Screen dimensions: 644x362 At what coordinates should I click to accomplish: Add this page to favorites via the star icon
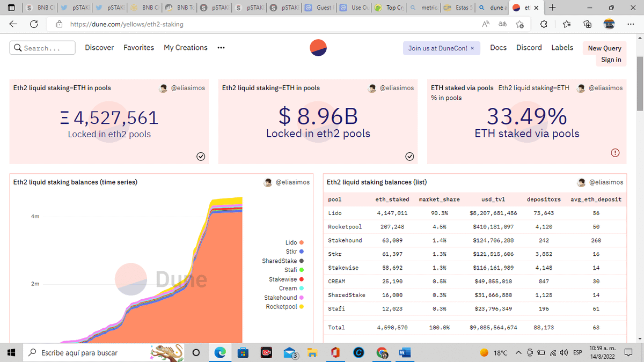(519, 24)
